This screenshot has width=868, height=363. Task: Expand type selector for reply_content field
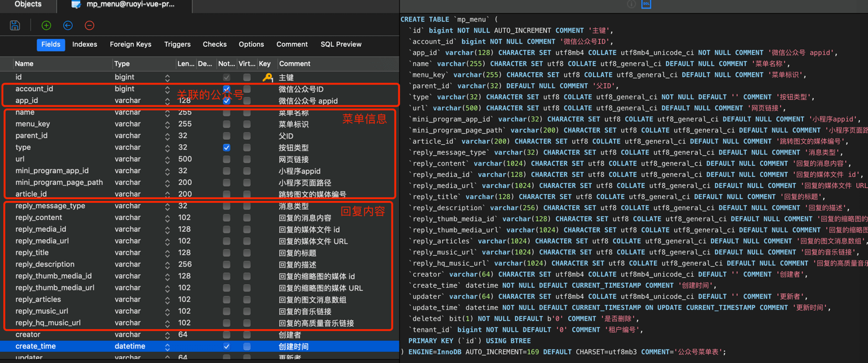pyautogui.click(x=167, y=218)
